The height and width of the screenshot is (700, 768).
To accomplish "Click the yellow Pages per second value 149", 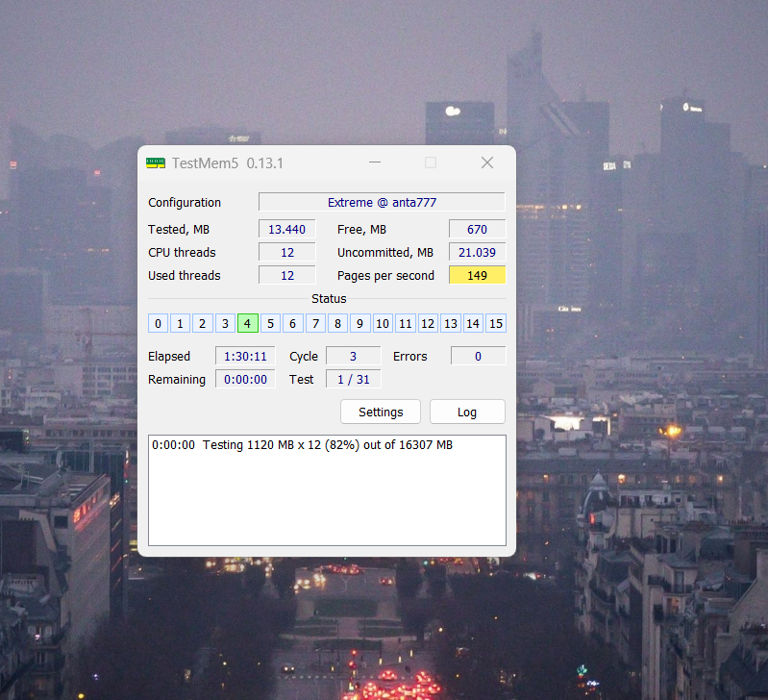I will [477, 275].
